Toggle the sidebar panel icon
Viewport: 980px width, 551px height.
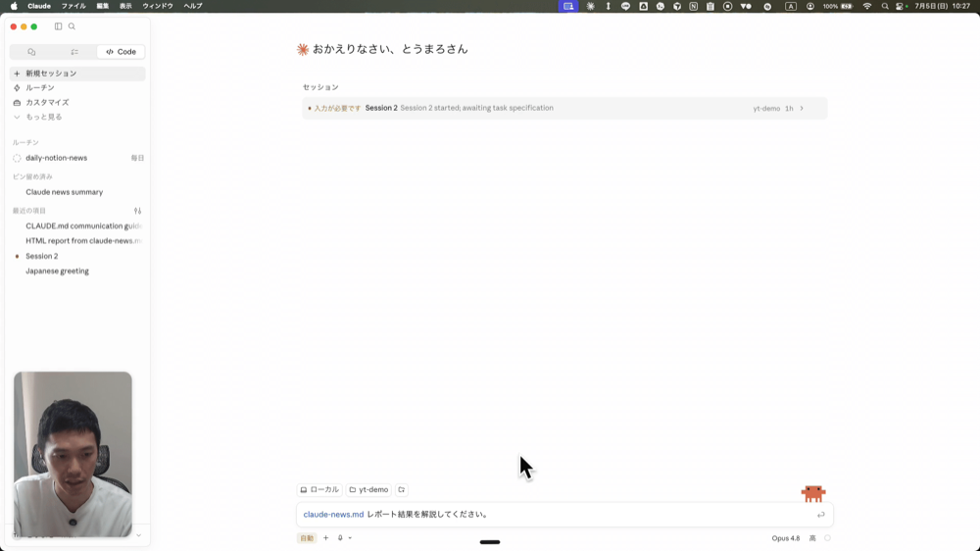58,26
